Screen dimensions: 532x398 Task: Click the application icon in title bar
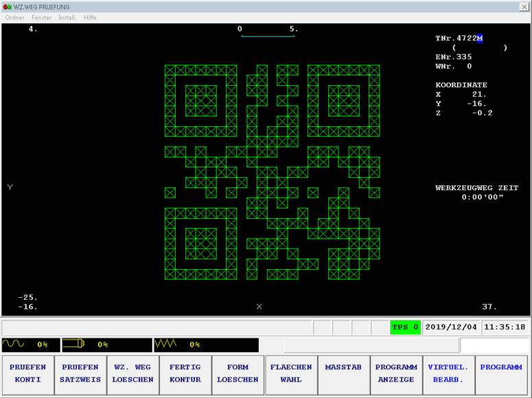[x=7, y=7]
